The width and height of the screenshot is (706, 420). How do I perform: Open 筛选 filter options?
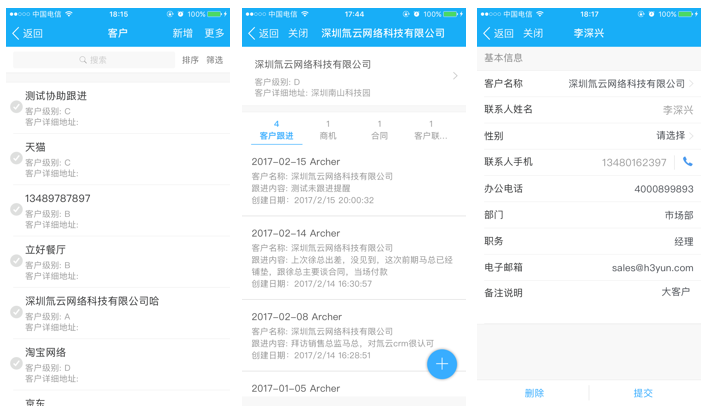(x=215, y=60)
